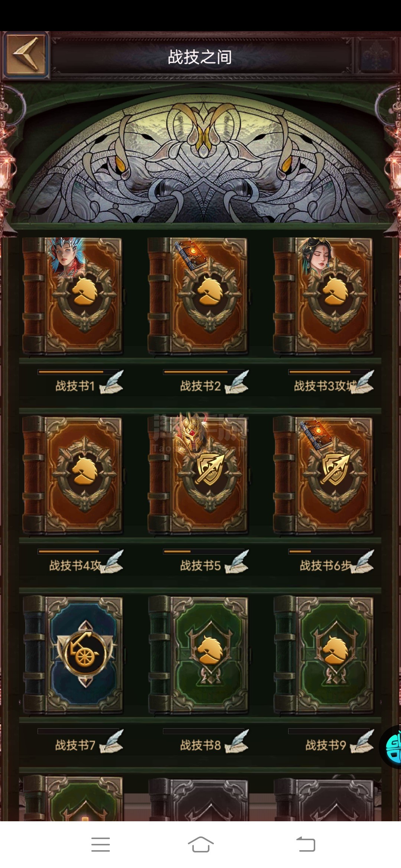Tap the Android home navigation button
Image resolution: width=401 pixels, height=868 pixels.
tap(200, 845)
